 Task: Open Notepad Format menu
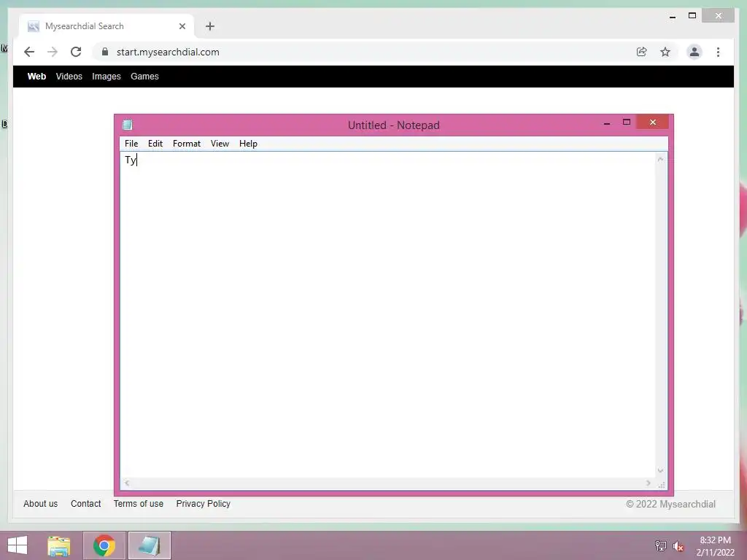click(x=187, y=144)
